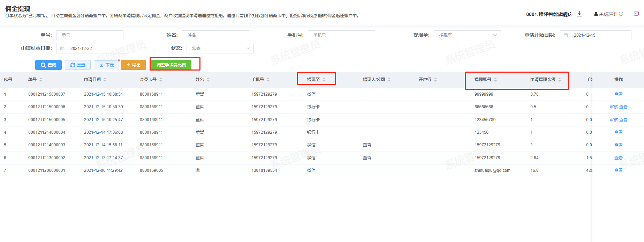This screenshot has width=644, height=242.
Task: Click calendar icon in 申请开始日期 field
Action: pyautogui.click(x=566, y=35)
